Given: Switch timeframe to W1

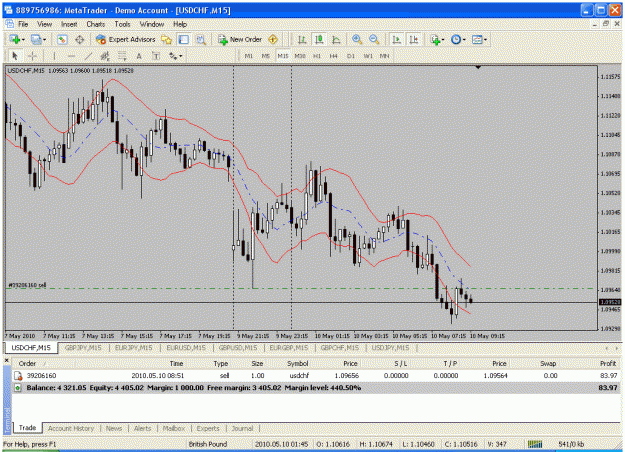Looking at the screenshot, I should (368, 56).
